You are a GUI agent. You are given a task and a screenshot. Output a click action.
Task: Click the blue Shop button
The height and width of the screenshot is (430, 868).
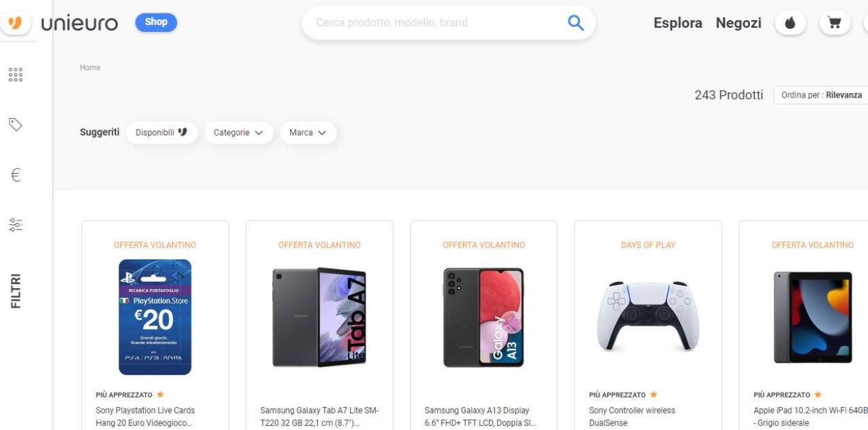click(x=156, y=22)
